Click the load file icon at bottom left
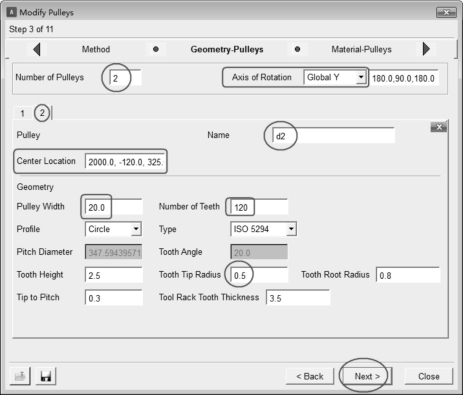463x395 pixels. point(20,376)
